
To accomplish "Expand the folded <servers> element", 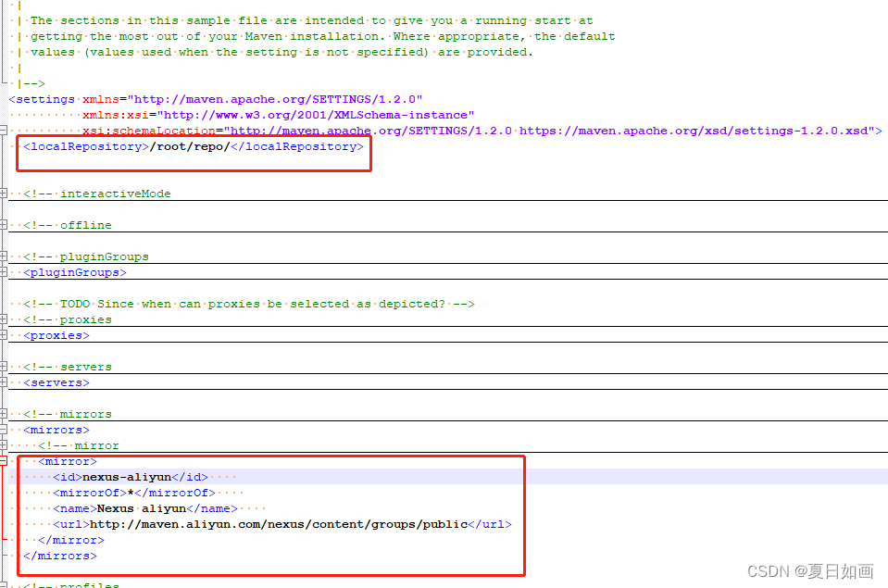I will [3, 382].
